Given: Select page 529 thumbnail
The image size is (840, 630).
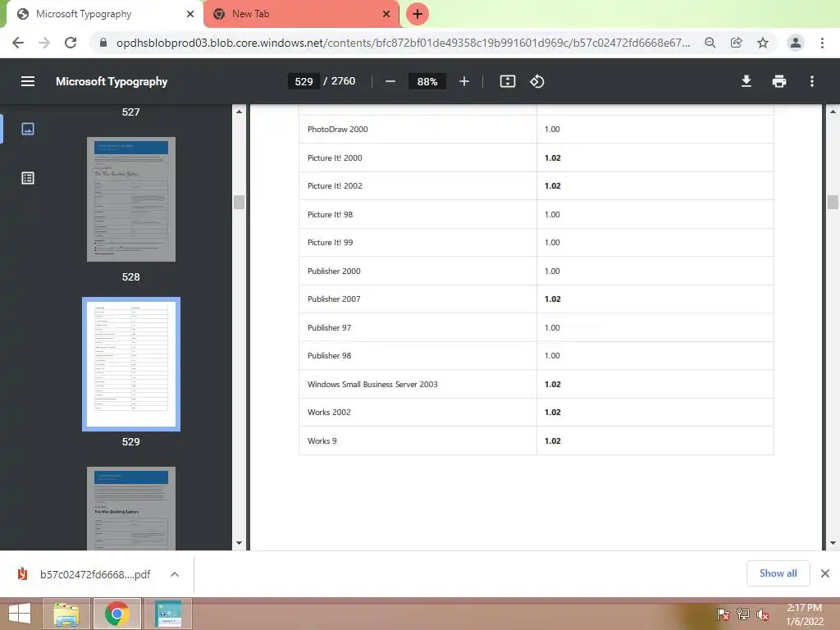Looking at the screenshot, I should click(x=130, y=364).
